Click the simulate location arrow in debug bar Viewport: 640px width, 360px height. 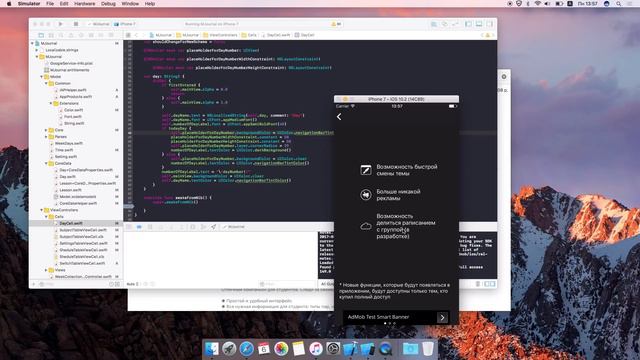(213, 227)
